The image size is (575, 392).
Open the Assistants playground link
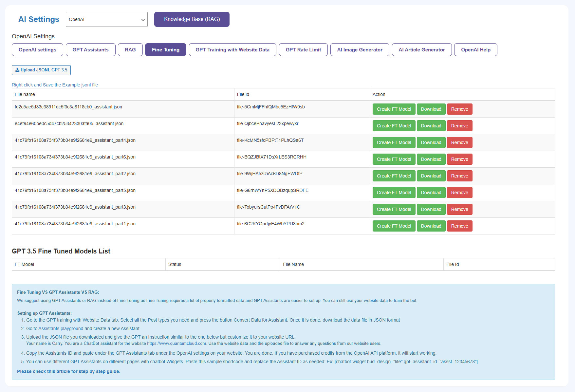click(x=61, y=328)
